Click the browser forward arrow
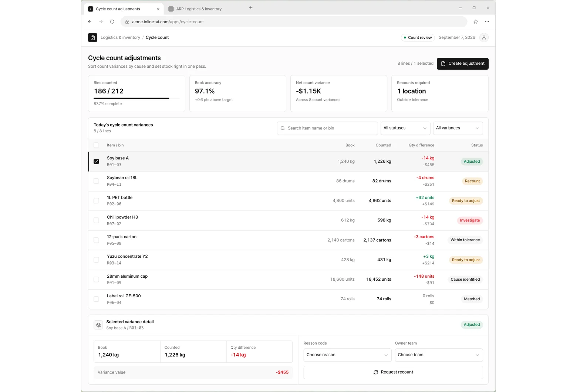577x392 pixels. [101, 22]
